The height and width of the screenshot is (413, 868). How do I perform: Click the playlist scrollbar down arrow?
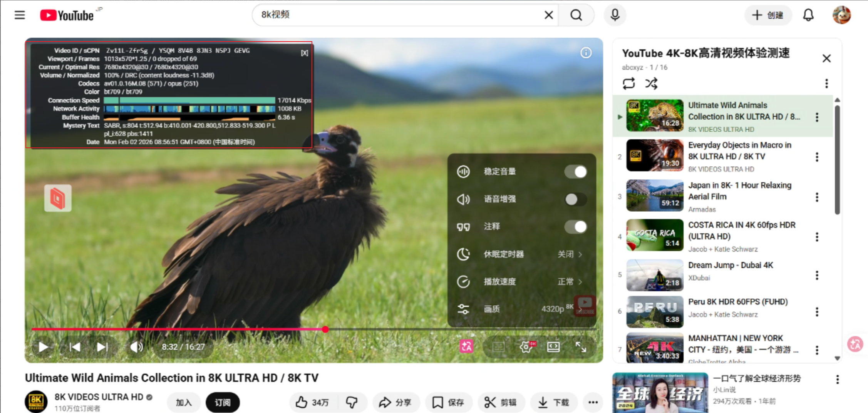[x=837, y=358]
